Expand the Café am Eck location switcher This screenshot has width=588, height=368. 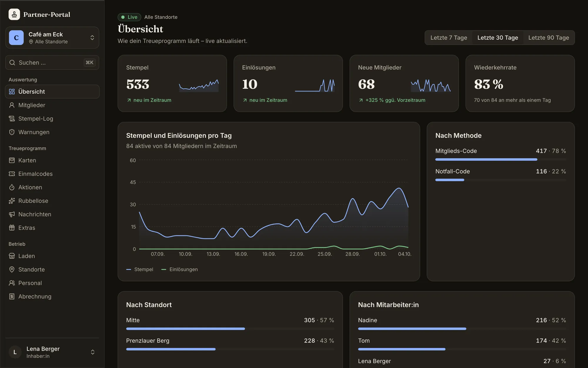[52, 38]
